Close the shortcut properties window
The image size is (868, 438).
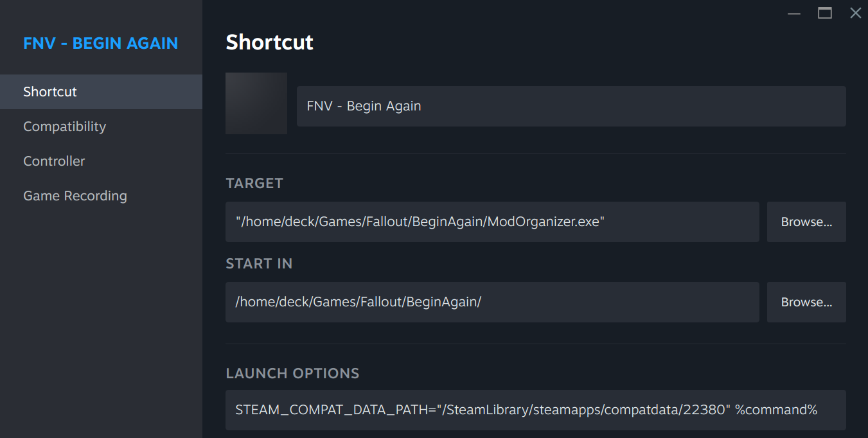click(855, 13)
